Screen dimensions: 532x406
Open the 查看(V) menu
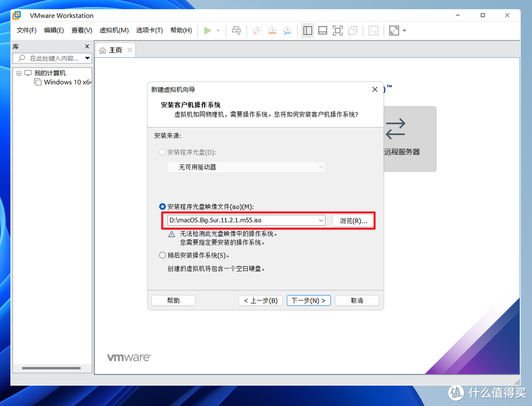click(82, 30)
